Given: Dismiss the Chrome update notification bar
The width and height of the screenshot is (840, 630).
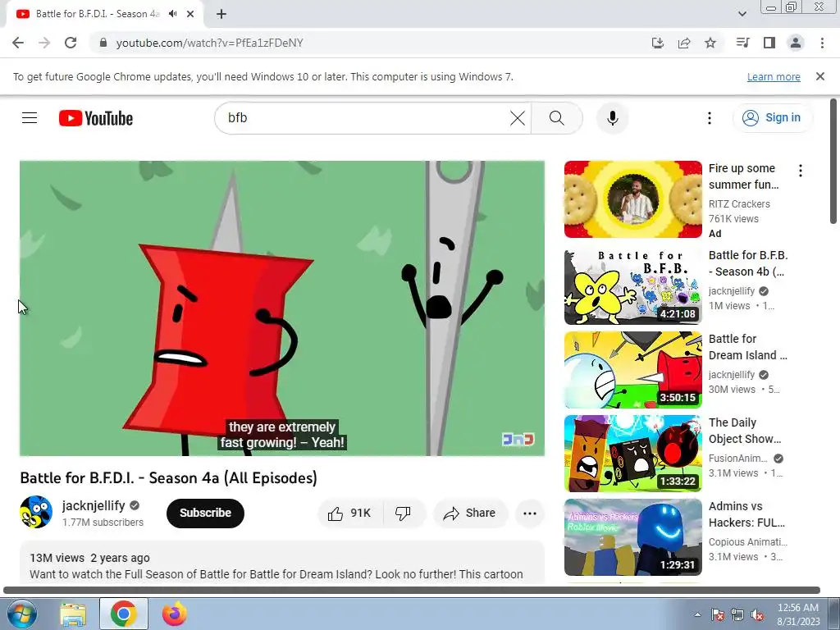Looking at the screenshot, I should pos(819,76).
